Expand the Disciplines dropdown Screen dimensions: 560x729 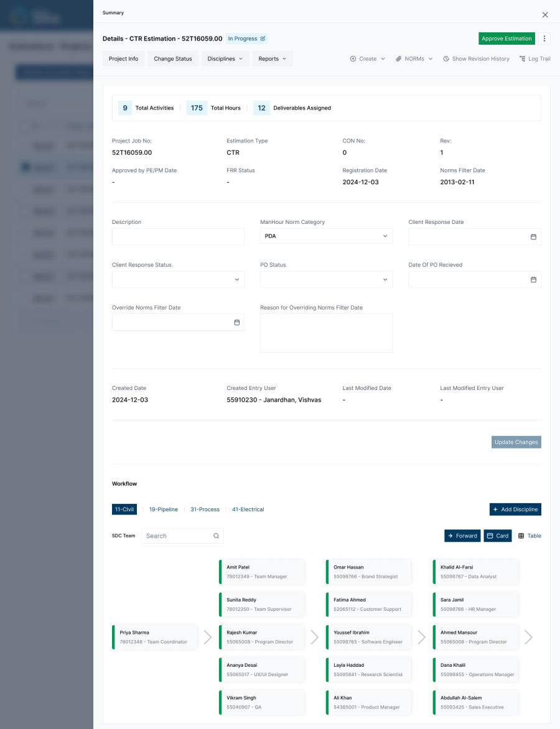coord(225,58)
